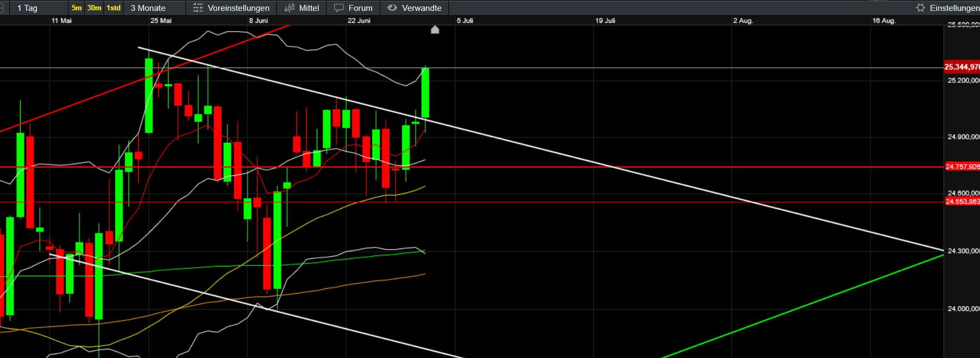Open Einstellungen
Screen dimensions: 980x358
click(x=947, y=8)
